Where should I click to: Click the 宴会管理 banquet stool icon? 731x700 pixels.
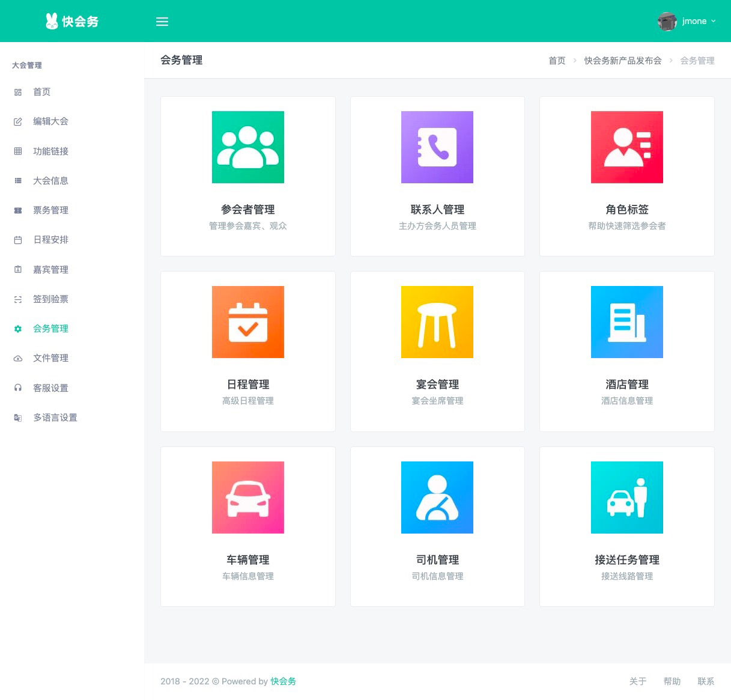tap(437, 322)
